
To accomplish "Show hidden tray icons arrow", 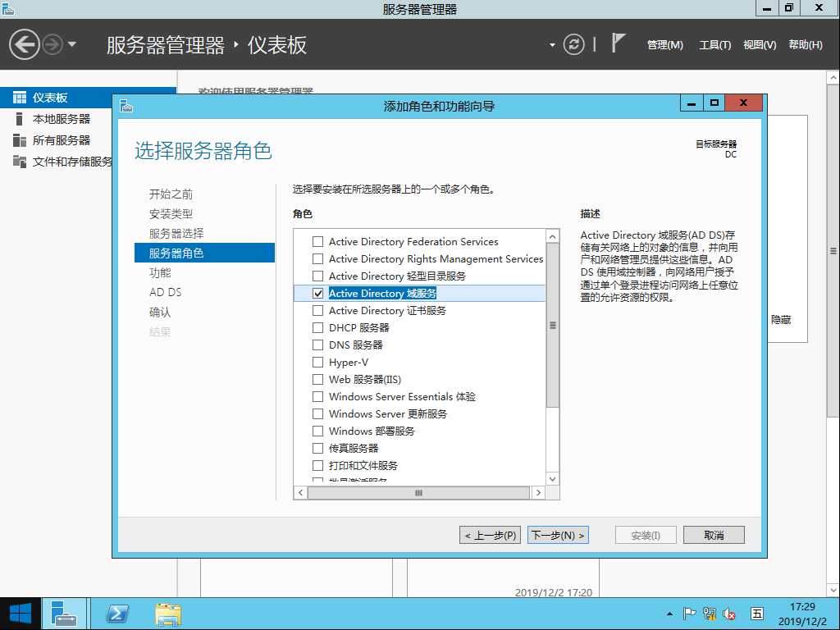I will pyautogui.click(x=669, y=614).
